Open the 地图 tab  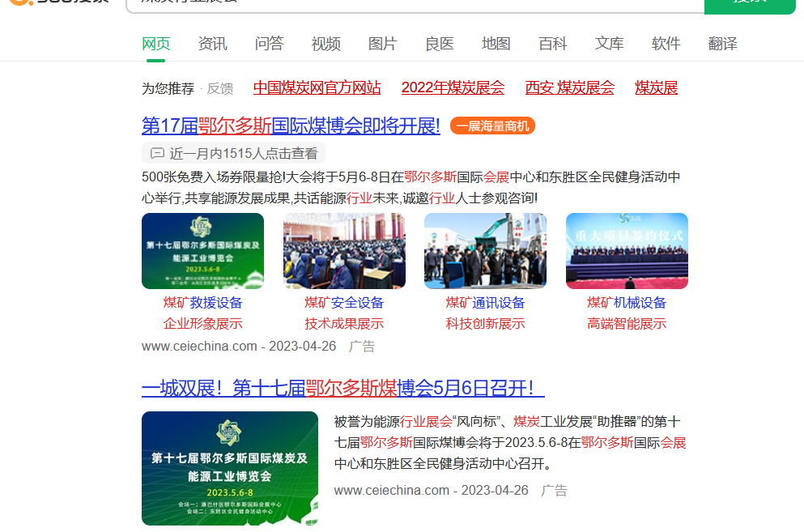[496, 44]
